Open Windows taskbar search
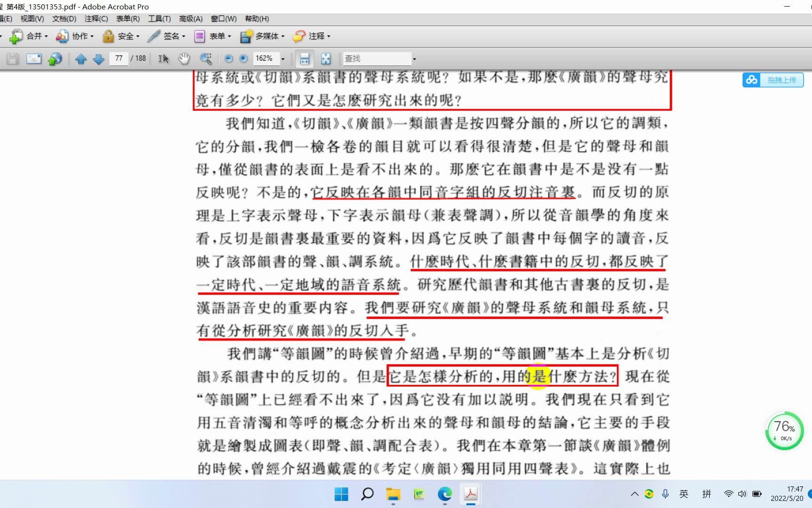812x508 pixels. pyautogui.click(x=367, y=494)
